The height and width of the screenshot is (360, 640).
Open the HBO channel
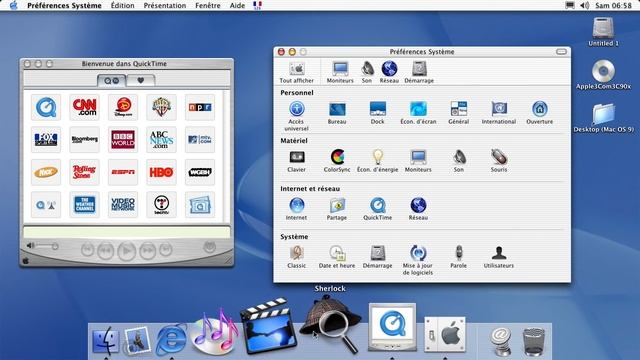point(162,172)
